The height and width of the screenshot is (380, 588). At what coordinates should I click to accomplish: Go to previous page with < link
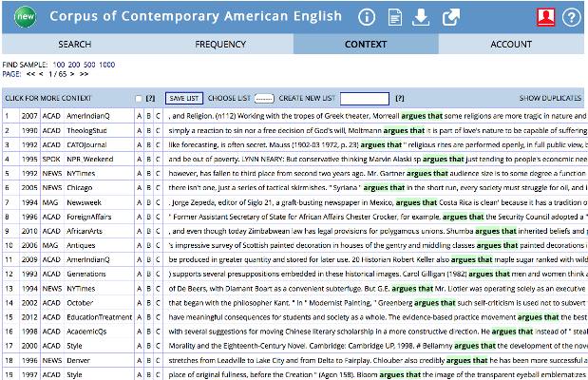pos(41,74)
